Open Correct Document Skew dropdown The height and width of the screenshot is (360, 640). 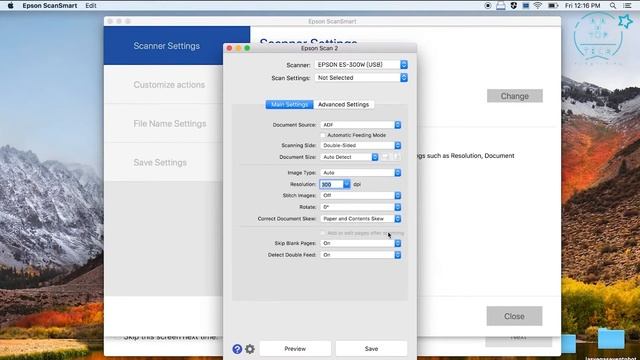tap(361, 219)
